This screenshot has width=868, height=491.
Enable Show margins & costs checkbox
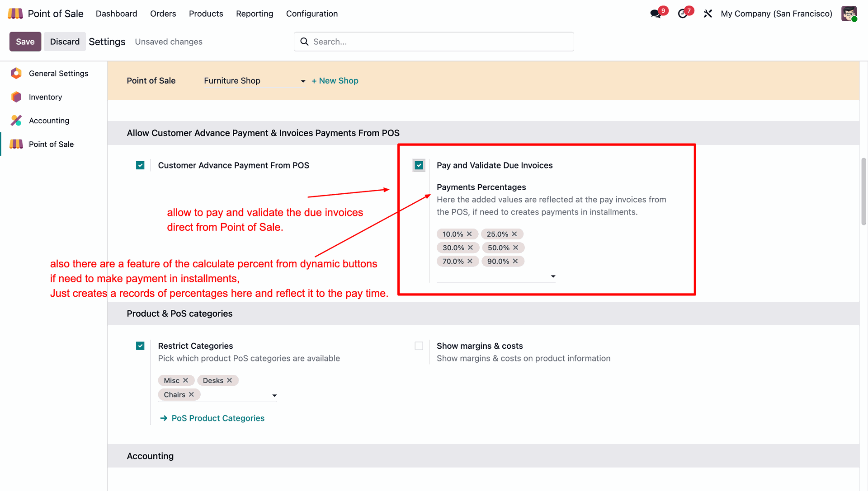click(419, 346)
